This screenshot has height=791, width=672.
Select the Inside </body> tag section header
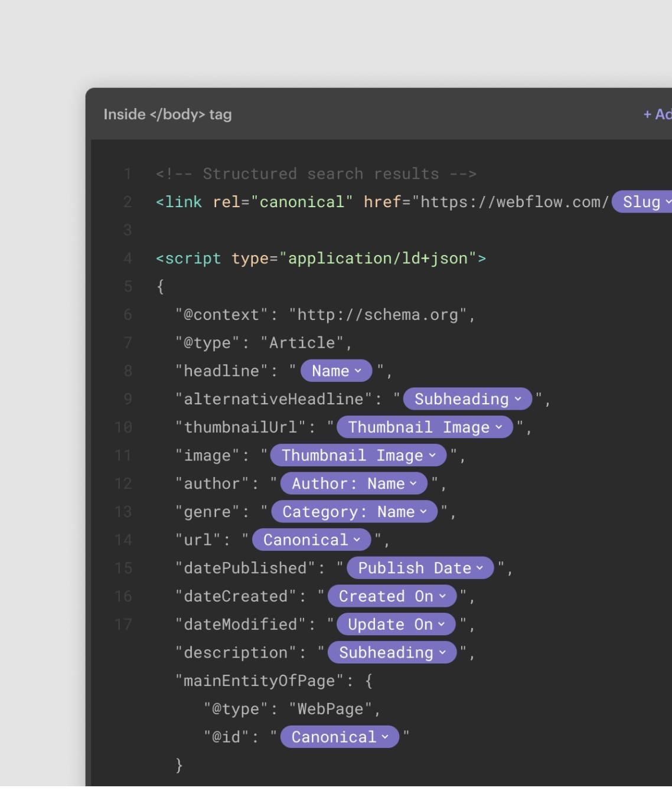(167, 114)
